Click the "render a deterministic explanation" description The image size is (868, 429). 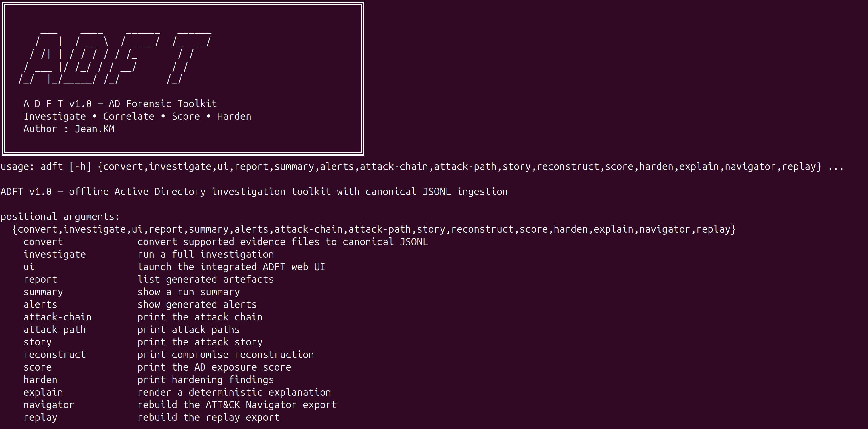pos(234,392)
